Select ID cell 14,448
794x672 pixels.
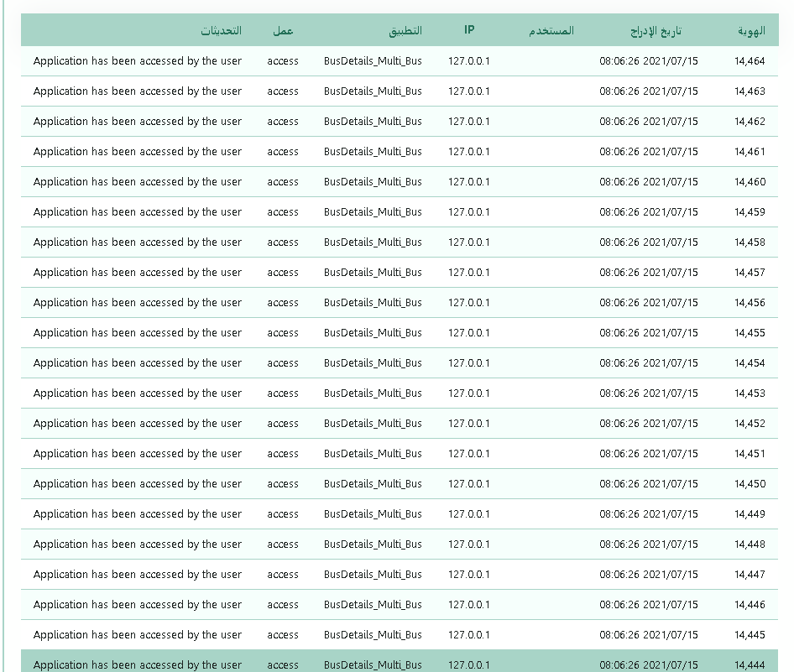[x=750, y=544]
